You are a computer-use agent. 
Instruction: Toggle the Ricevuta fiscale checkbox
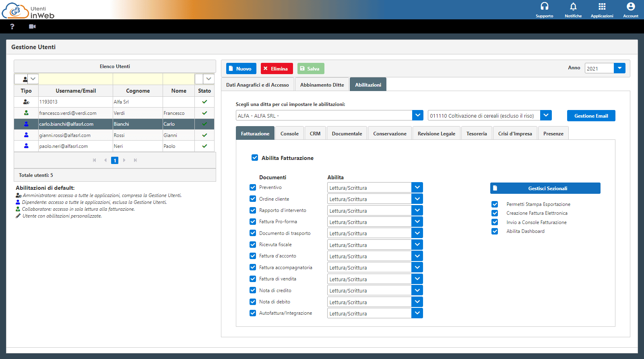point(253,245)
